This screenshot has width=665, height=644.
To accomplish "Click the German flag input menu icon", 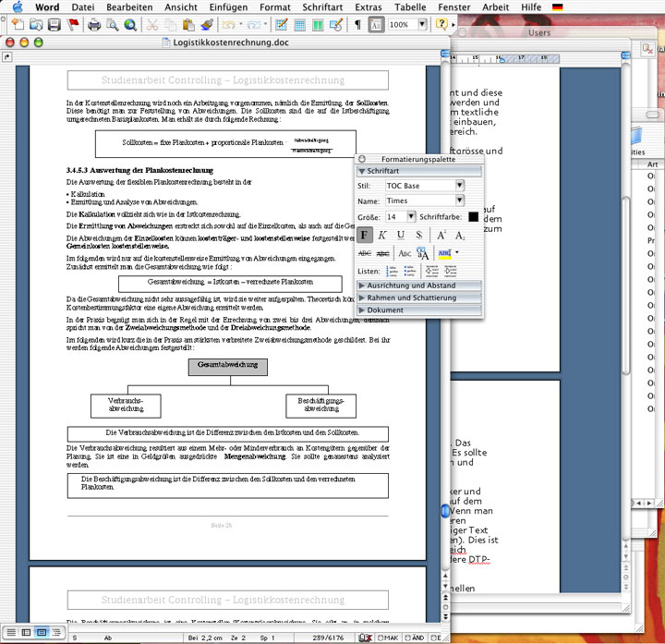I will 558,6.
